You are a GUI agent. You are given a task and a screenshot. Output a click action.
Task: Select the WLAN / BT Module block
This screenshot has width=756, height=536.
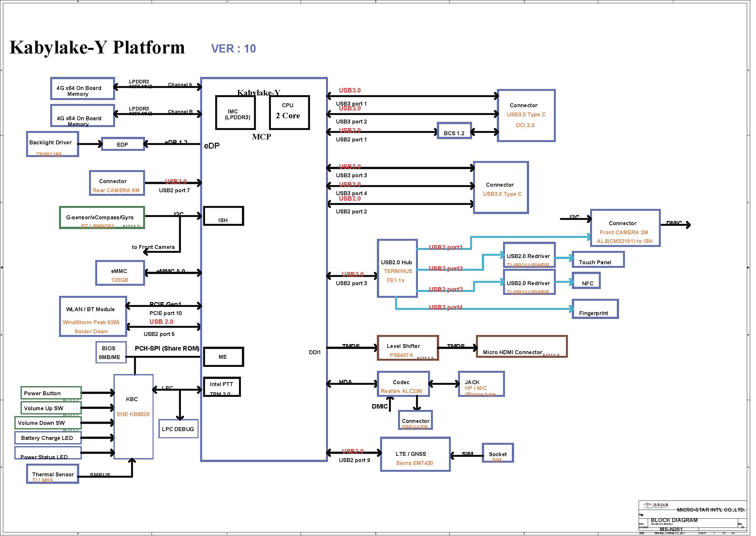(93, 317)
